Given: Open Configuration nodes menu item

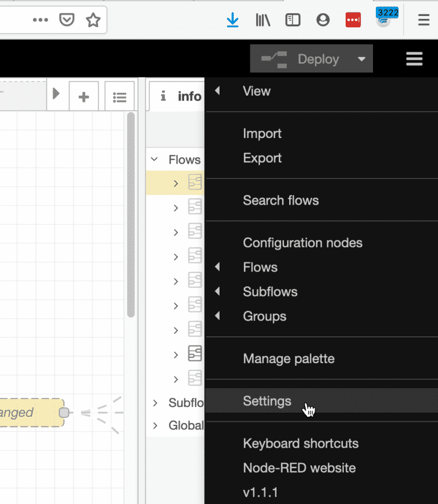Looking at the screenshot, I should click(x=322, y=243).
